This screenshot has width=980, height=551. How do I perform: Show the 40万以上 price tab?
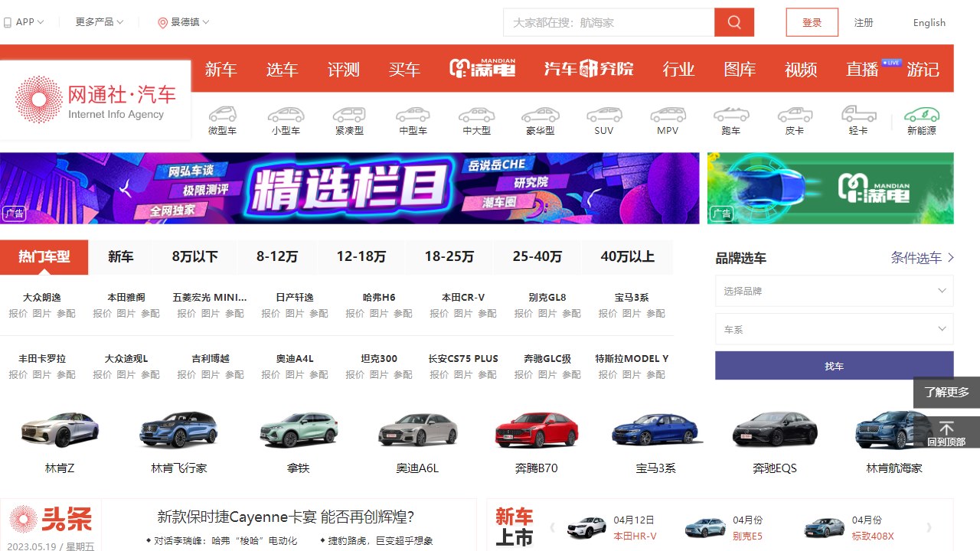(x=628, y=257)
